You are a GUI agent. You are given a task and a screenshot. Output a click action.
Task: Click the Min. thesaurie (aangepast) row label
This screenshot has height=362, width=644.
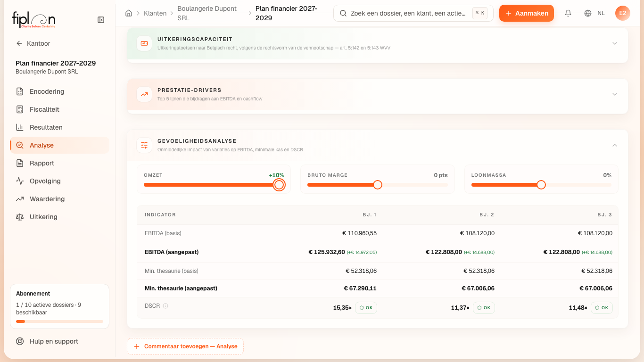(181, 288)
